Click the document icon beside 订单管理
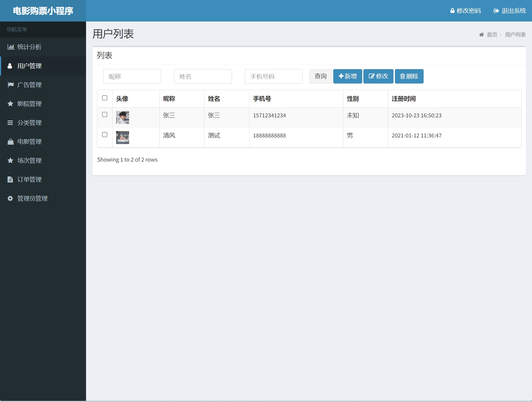The width and height of the screenshot is (532, 402). point(10,180)
